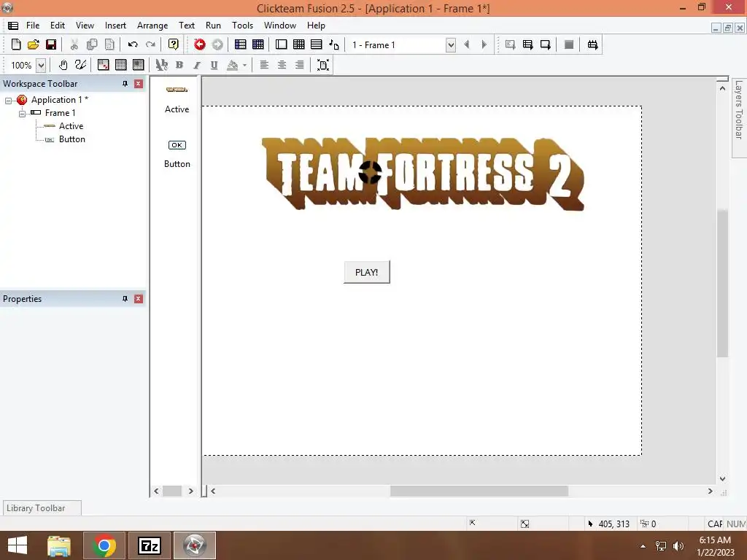Open the Arrange menu
Screen dimensions: 747x560
[x=152, y=26]
